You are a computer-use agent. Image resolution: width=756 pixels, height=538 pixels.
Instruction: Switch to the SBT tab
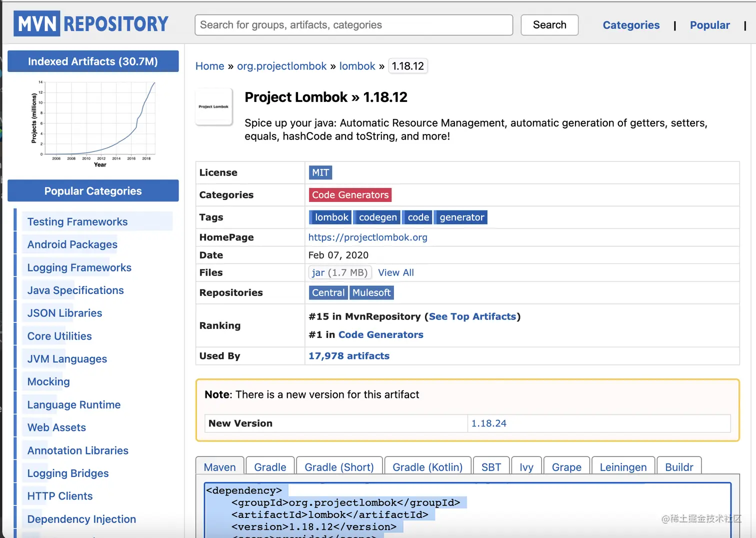coord(491,465)
